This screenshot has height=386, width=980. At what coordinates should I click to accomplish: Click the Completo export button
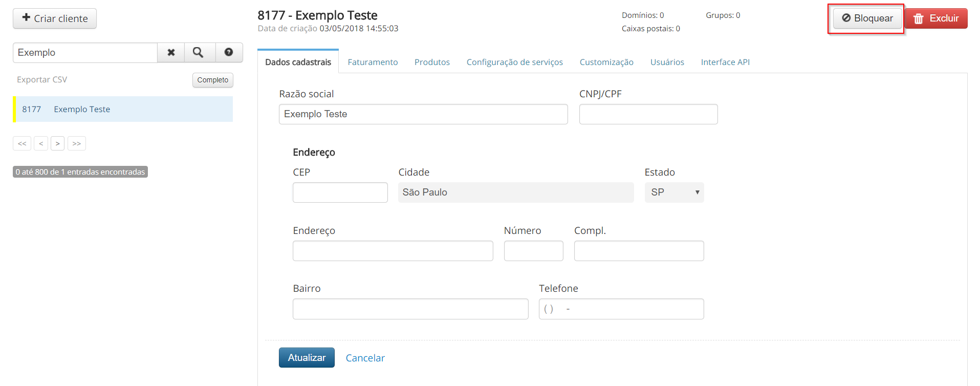click(x=213, y=80)
